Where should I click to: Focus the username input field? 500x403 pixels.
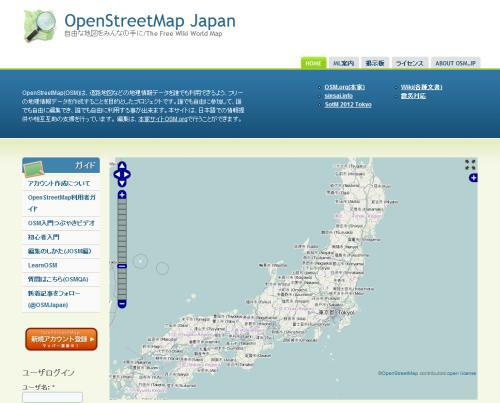click(52, 397)
